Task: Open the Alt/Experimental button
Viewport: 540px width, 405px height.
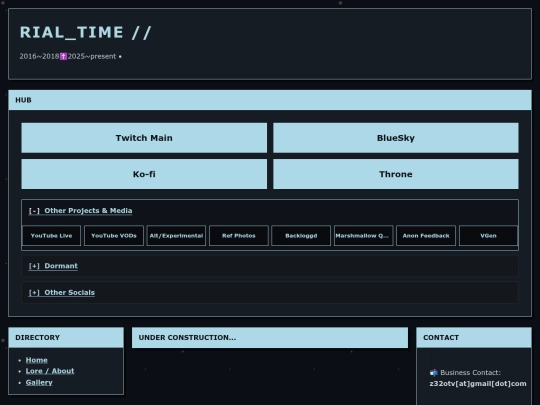Action: point(176,236)
